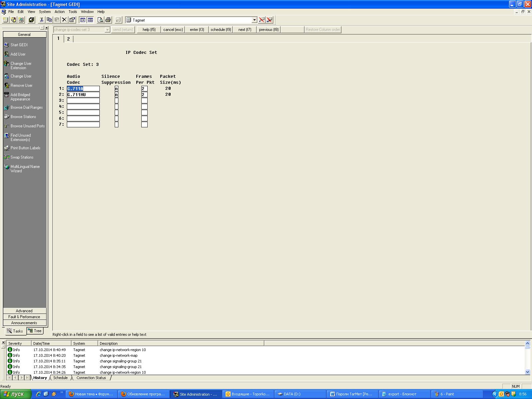Viewport: 532px width, 399px height.
Task: Expand the Announcements task group
Action: click(x=25, y=323)
